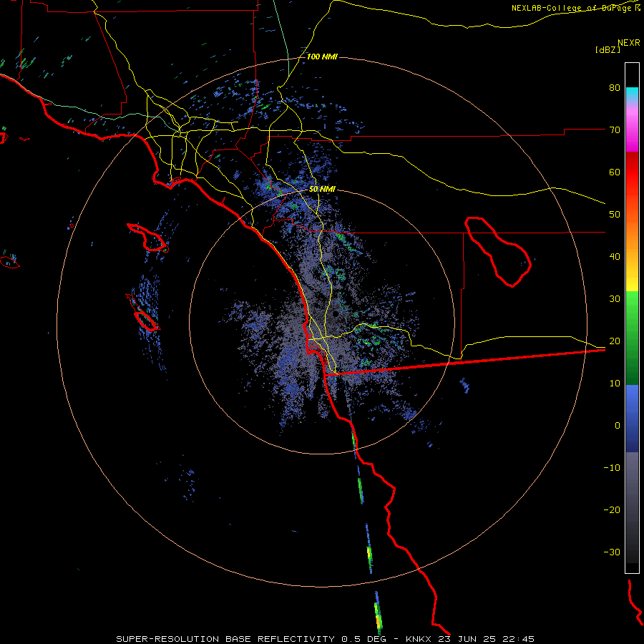Click the 23 JUN 25 22:45 timestamp
This screenshot has width=644, height=644.
485,639
